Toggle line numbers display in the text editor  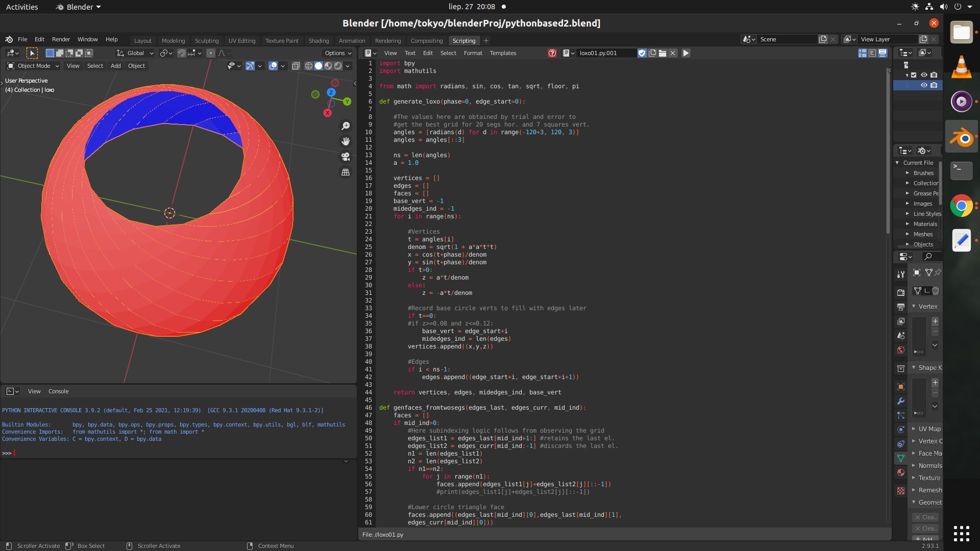click(863, 53)
